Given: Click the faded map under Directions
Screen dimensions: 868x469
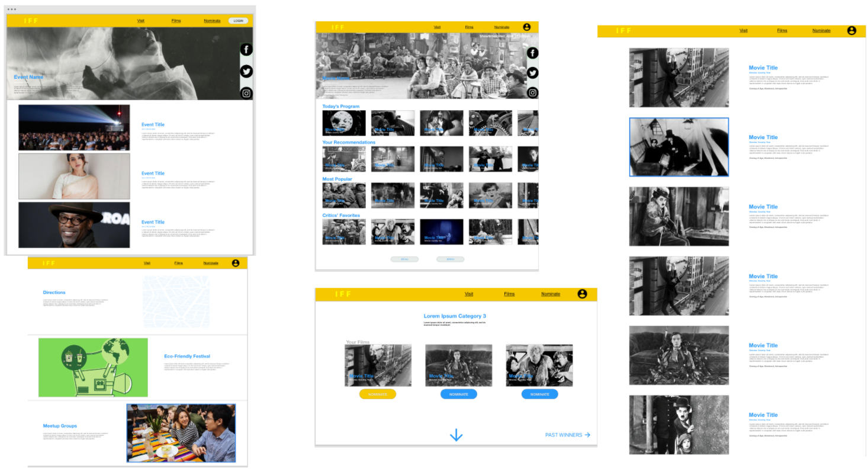Looking at the screenshot, I should click(176, 301).
